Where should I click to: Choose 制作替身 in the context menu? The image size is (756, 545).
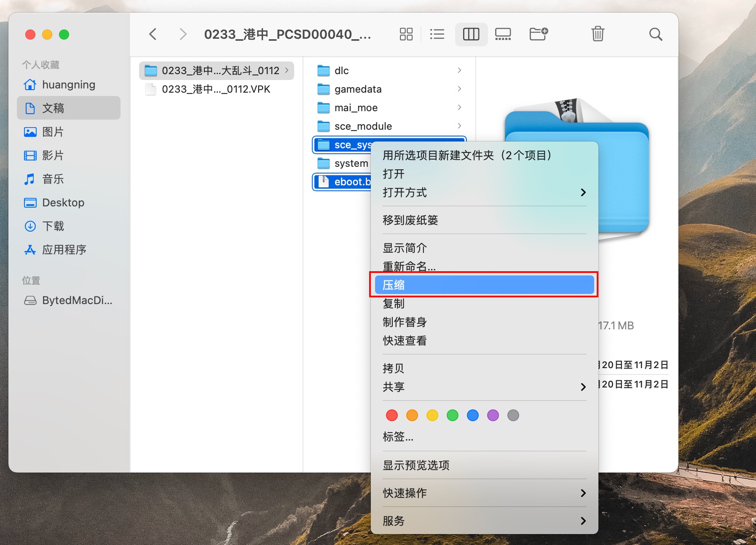coord(484,322)
